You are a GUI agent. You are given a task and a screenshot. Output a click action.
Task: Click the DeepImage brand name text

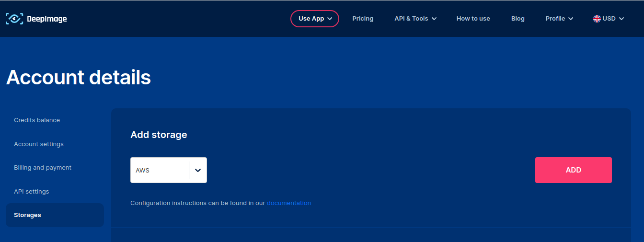click(47, 19)
